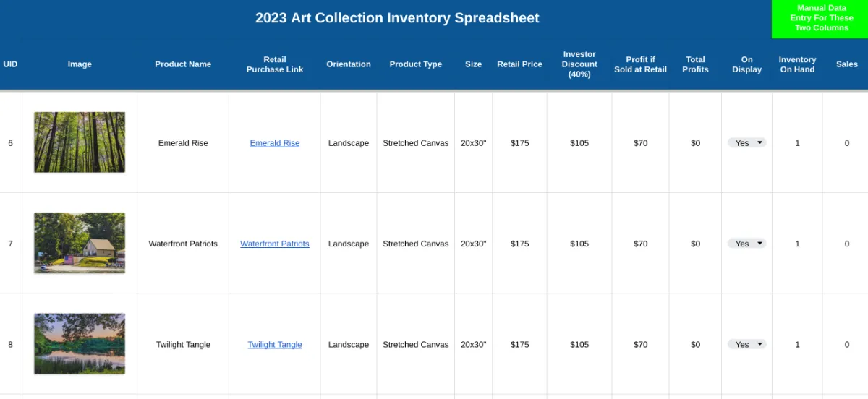This screenshot has height=399, width=868.
Task: Expand On Display dropdown for Emerald Rise
Action: click(x=746, y=143)
